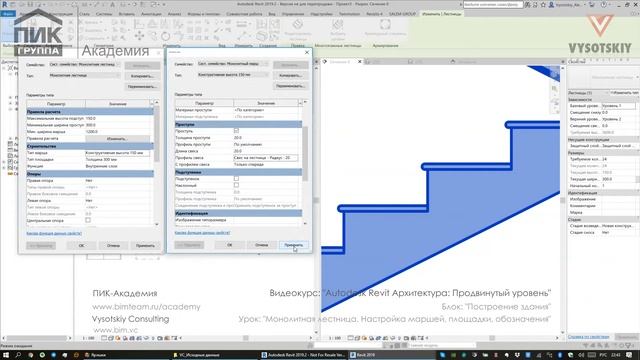Switch to Autodesk Revit 2019.2 taskbar button

[304, 355]
